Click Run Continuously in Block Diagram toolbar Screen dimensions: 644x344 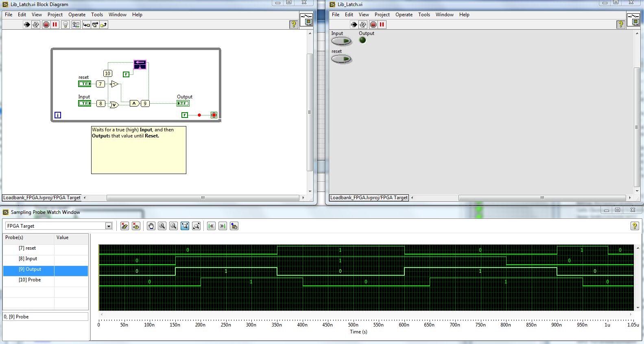pos(36,25)
